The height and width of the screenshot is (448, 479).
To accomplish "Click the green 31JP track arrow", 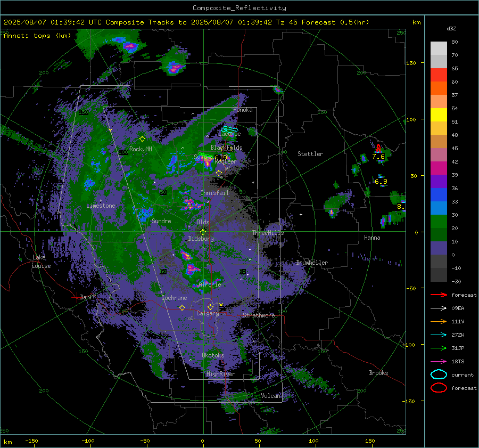I will pyautogui.click(x=439, y=348).
